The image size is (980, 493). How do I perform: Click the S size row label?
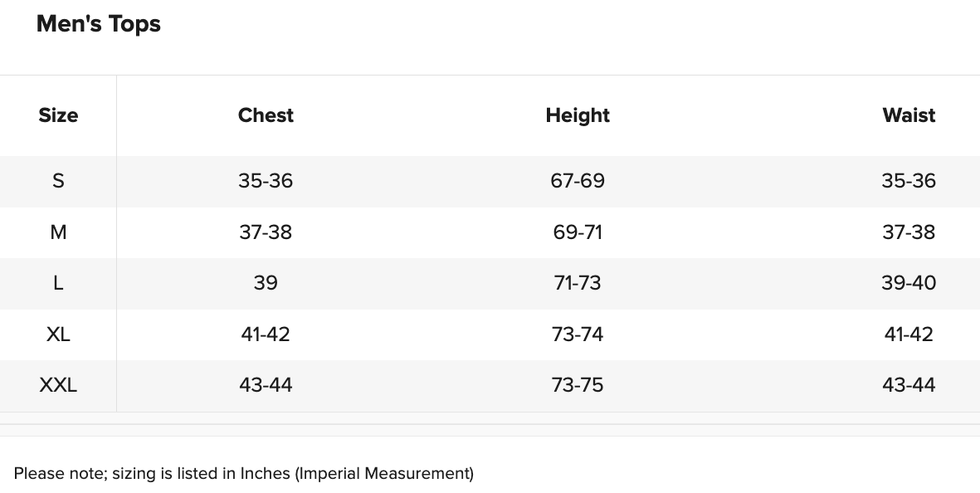point(58,181)
